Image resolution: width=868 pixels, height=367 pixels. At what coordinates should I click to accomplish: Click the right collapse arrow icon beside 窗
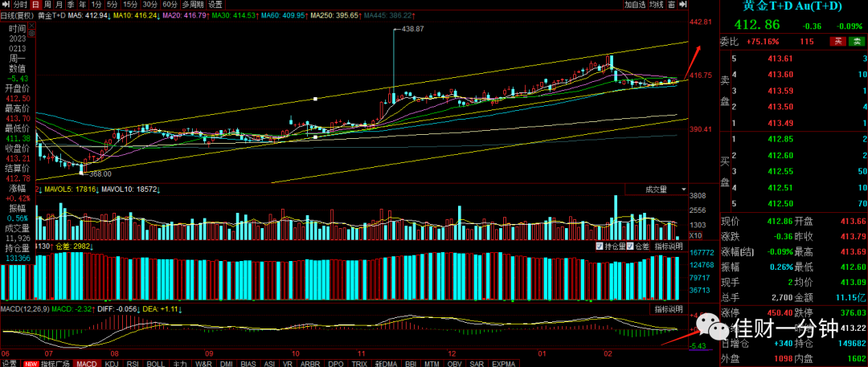(x=682, y=5)
